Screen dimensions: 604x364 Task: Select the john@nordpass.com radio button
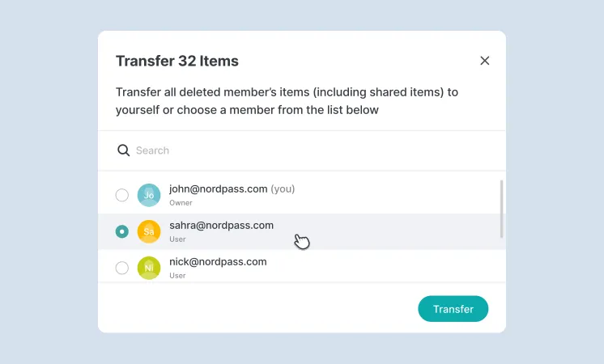click(122, 195)
